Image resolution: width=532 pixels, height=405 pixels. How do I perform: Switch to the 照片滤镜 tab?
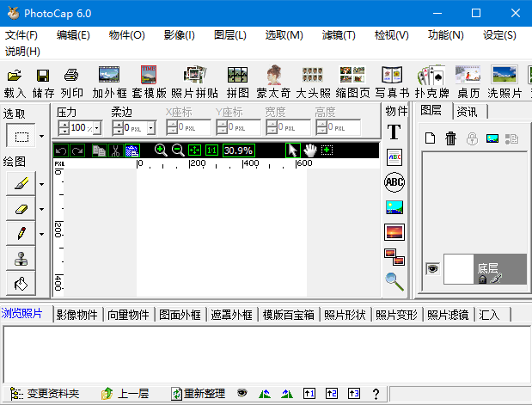click(448, 315)
